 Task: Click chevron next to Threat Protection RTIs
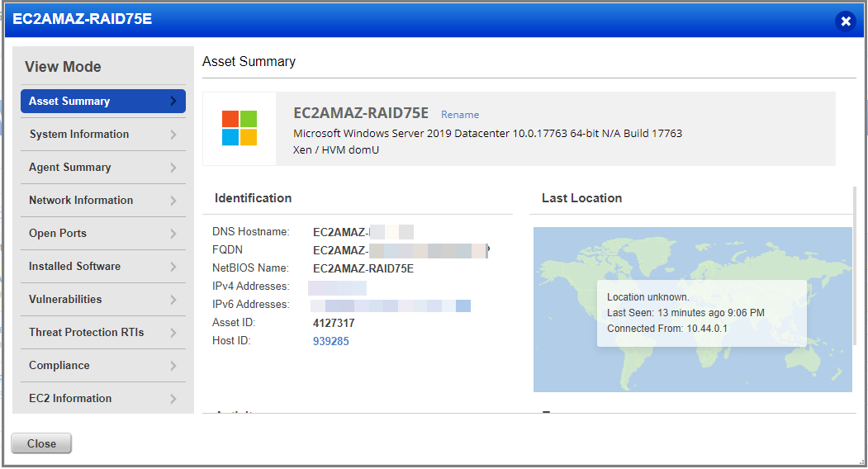pyautogui.click(x=173, y=332)
